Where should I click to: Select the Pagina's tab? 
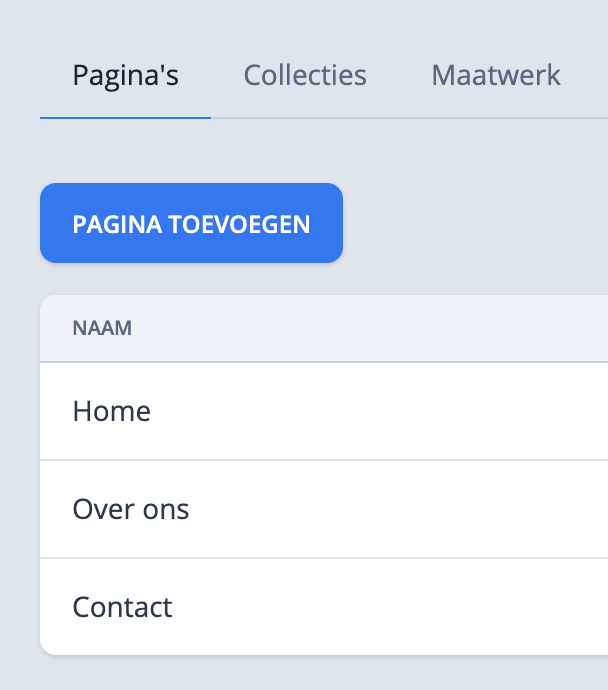point(125,75)
